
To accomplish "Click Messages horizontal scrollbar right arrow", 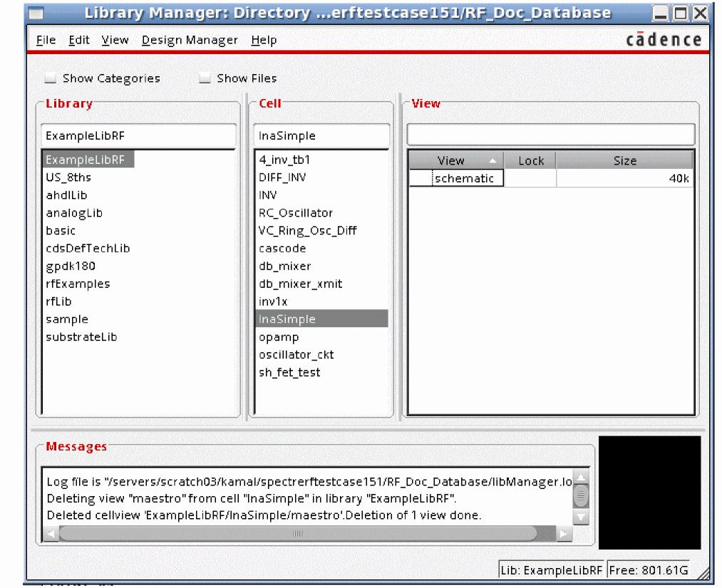I will (x=564, y=534).
